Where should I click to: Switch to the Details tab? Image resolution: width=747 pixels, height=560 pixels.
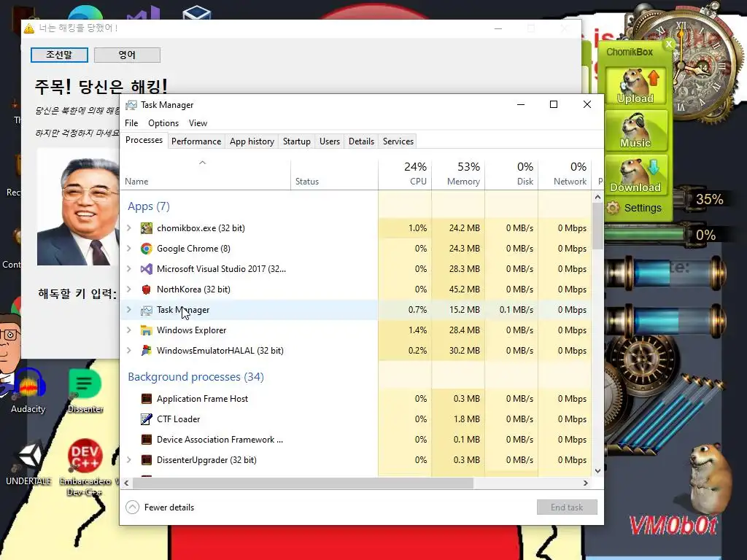[361, 141]
